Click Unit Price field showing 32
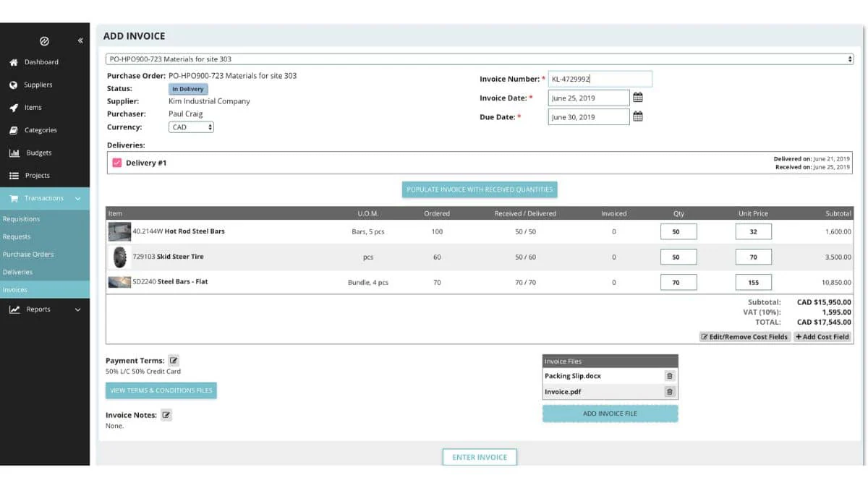Screen dimensions: 868x488 pyautogui.click(x=754, y=231)
